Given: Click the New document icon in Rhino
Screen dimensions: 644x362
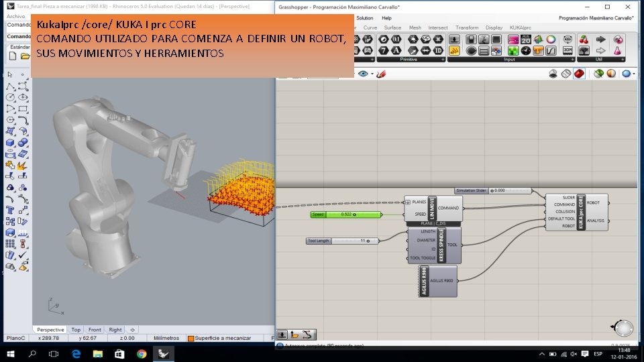Looking at the screenshot, I should point(13,56).
